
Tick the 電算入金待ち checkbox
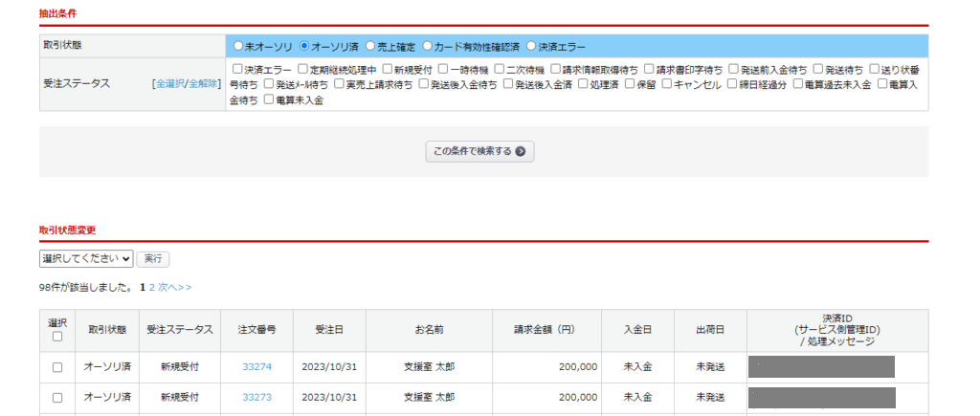pos(882,84)
